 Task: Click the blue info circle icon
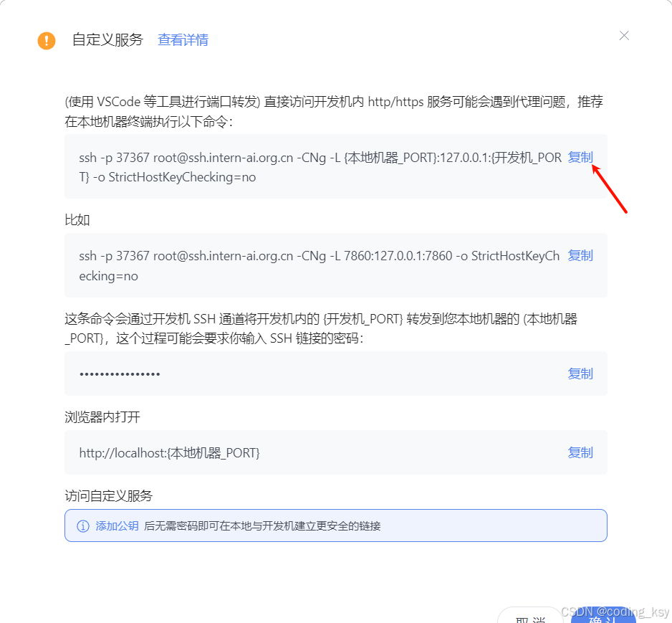coord(82,526)
